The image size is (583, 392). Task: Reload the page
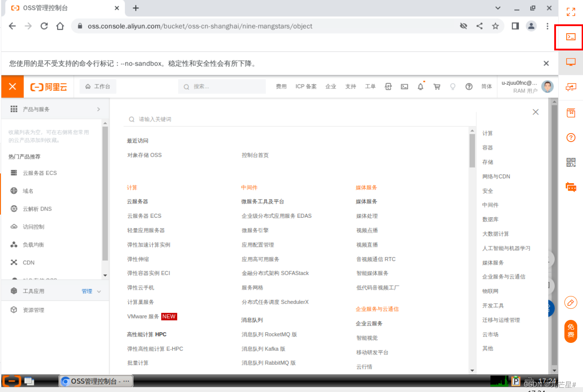(44, 26)
